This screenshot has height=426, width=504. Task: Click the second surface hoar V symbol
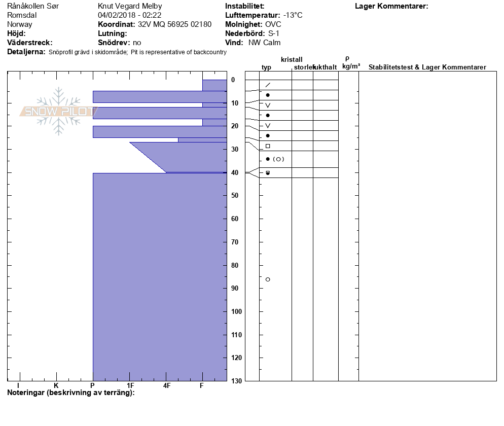coord(268,125)
